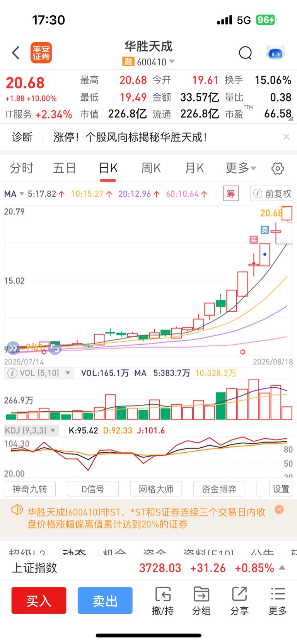Tap the VOL:165.1万 reading
This screenshot has width=297, height=644.
[105, 373]
